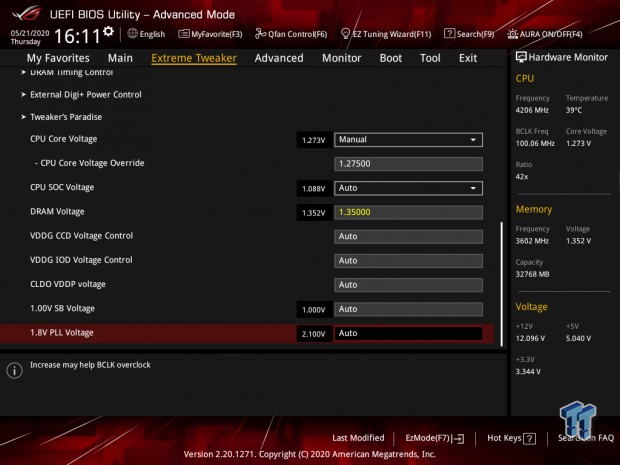Click the 16:11 clock display
Screen dimensions: 620x465
[x=77, y=36]
